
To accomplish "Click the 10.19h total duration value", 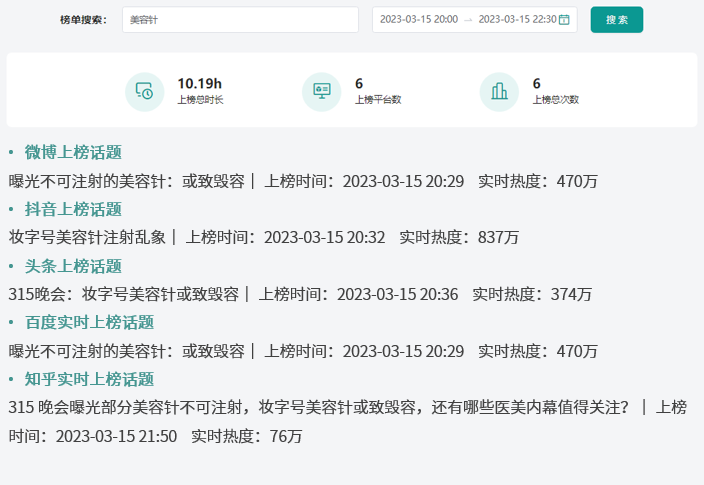I will (199, 84).
